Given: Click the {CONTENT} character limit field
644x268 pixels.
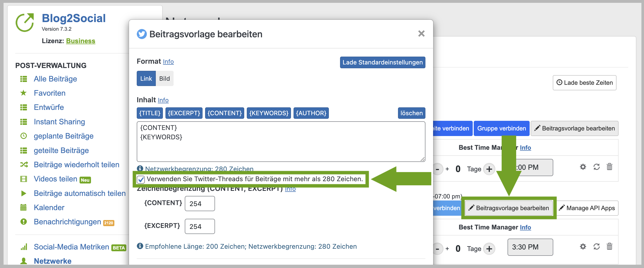Looking at the screenshot, I should [x=200, y=204].
